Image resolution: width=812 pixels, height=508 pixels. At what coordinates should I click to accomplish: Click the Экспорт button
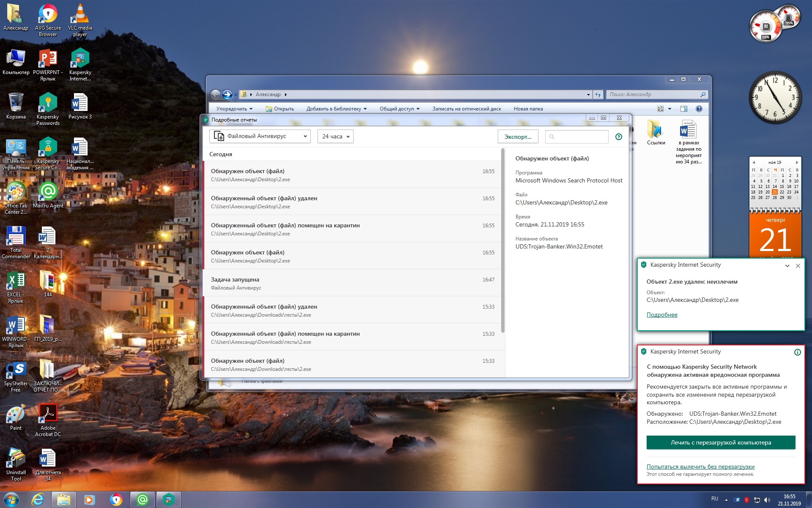click(518, 137)
